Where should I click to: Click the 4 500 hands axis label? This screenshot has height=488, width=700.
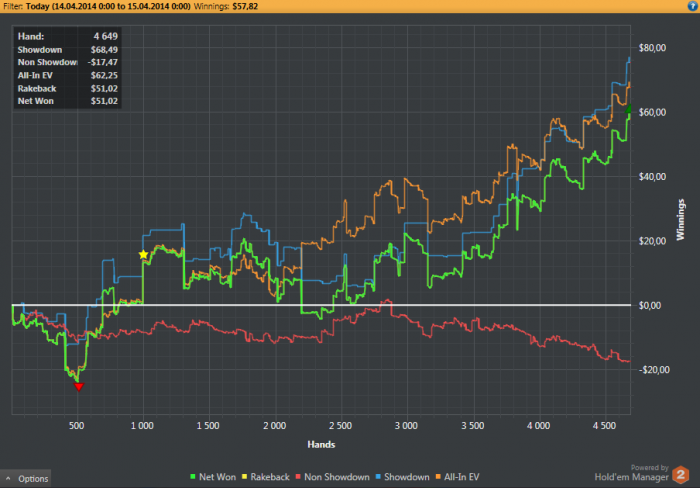(604, 425)
